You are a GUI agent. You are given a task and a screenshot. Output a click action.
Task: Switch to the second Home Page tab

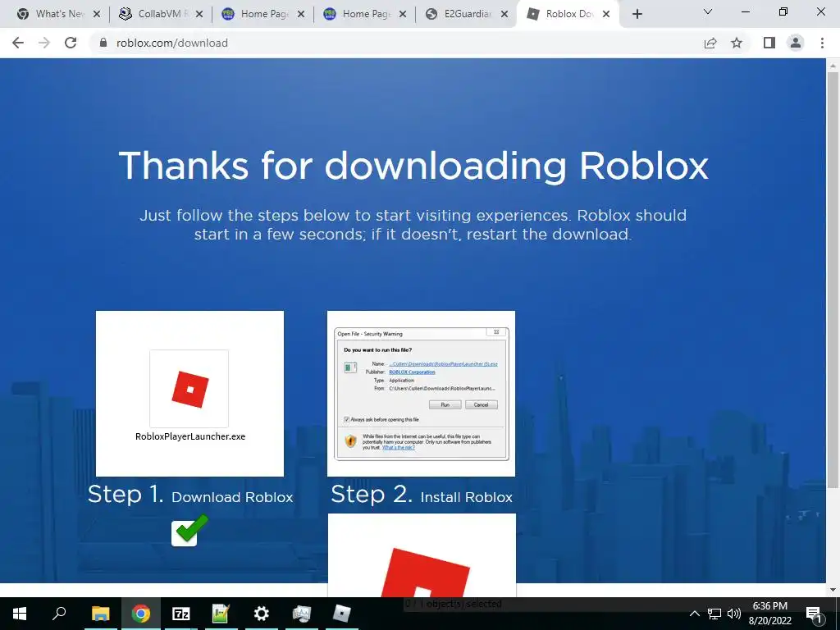(359, 15)
